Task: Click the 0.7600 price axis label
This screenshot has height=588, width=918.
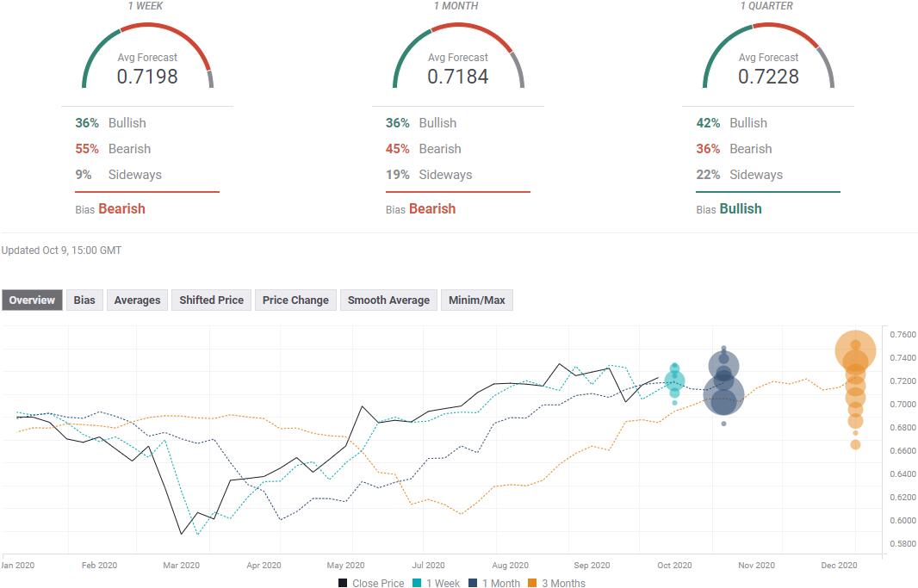Action: point(902,335)
